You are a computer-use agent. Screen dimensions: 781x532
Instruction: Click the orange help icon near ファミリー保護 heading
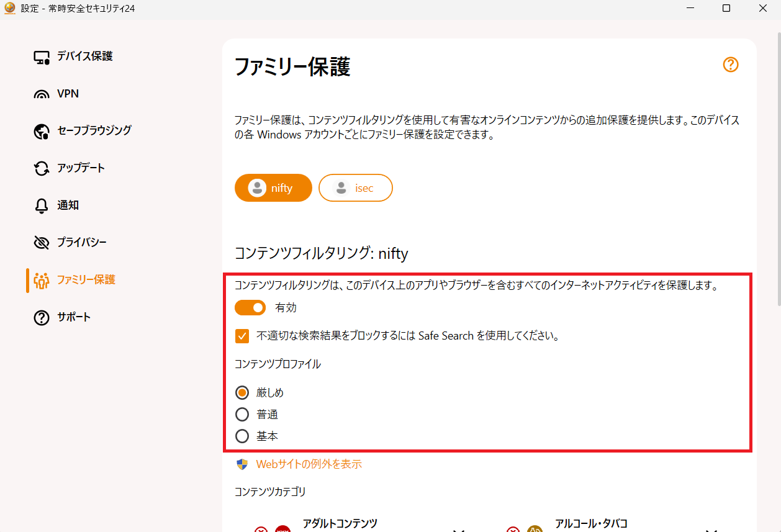pos(730,64)
